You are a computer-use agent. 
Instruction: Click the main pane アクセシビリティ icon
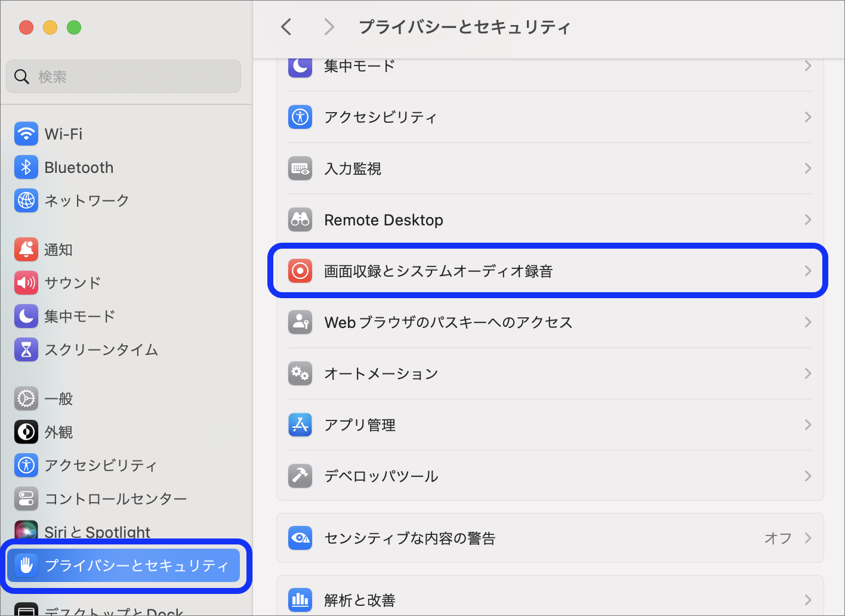pos(300,117)
